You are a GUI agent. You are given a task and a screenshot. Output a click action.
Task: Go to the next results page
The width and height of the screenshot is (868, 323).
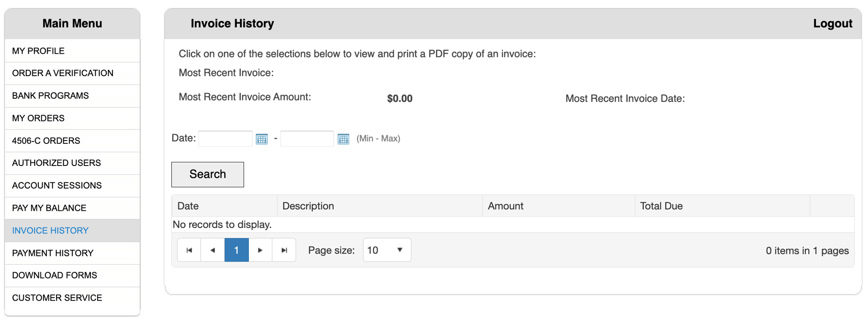coord(260,250)
